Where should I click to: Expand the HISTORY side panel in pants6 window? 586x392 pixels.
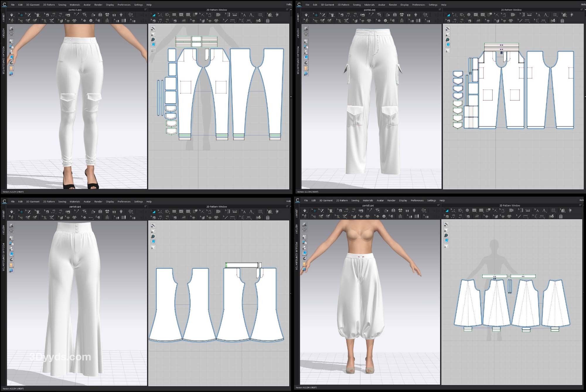pyautogui.click(x=298, y=33)
